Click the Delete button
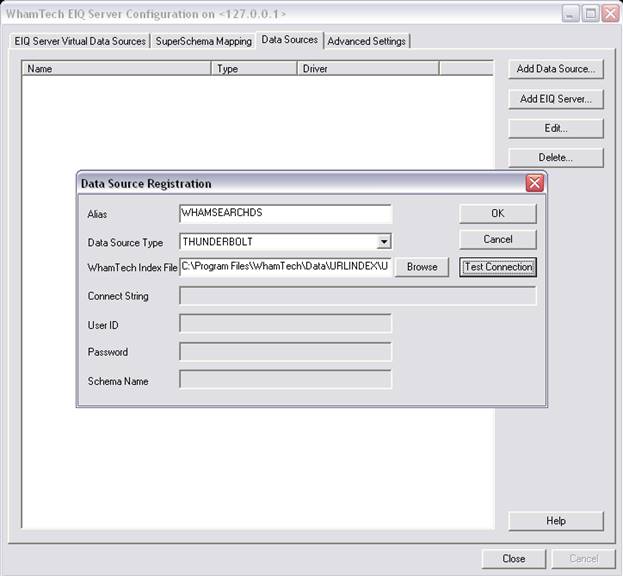The height and width of the screenshot is (576, 623). pos(556,158)
